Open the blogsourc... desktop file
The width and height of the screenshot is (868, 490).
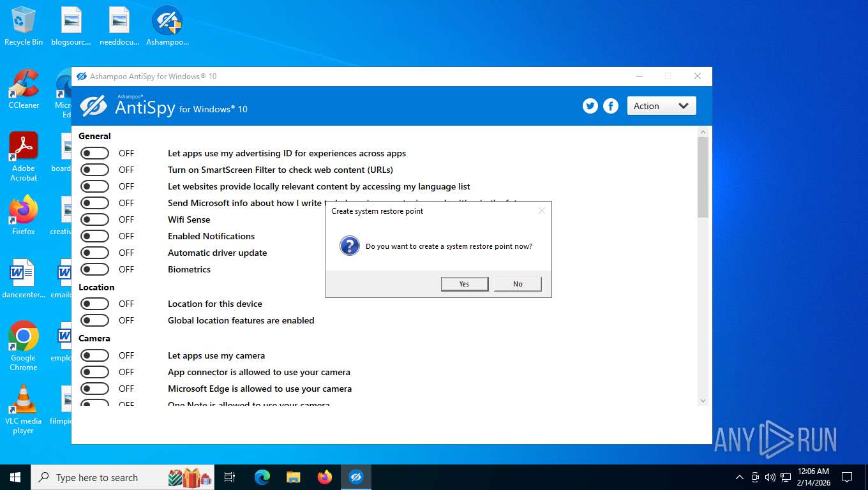[x=71, y=26]
